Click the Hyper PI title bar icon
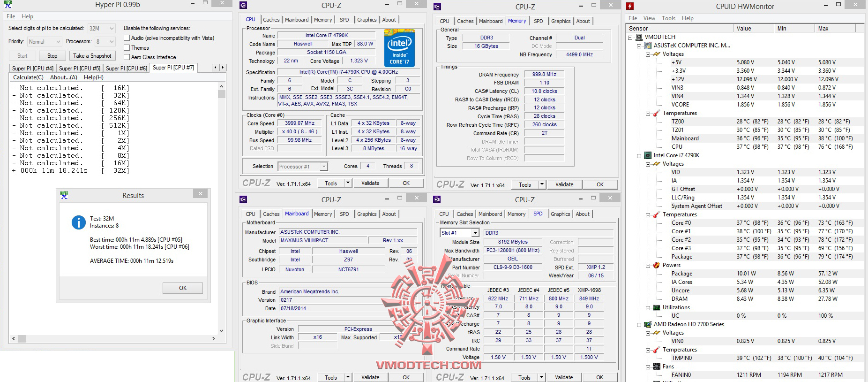868x382 pixels. click(8, 5)
